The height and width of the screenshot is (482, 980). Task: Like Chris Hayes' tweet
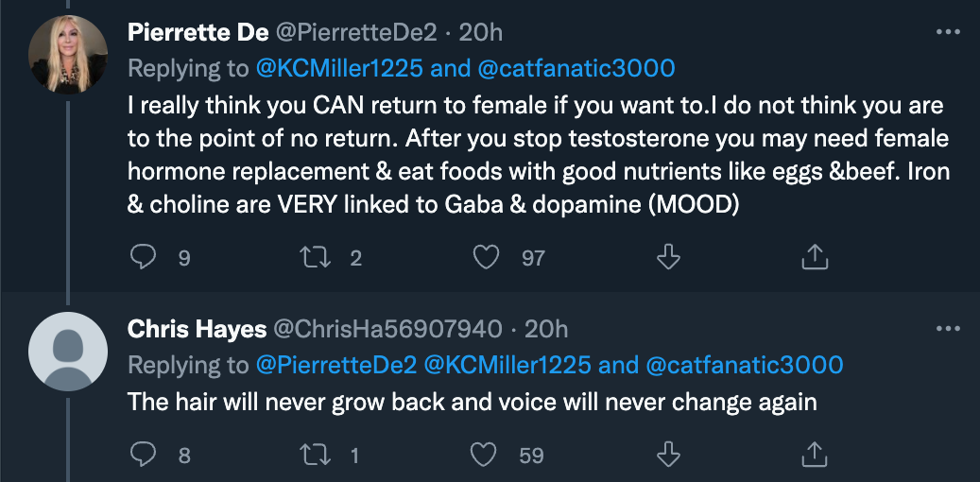(483, 455)
